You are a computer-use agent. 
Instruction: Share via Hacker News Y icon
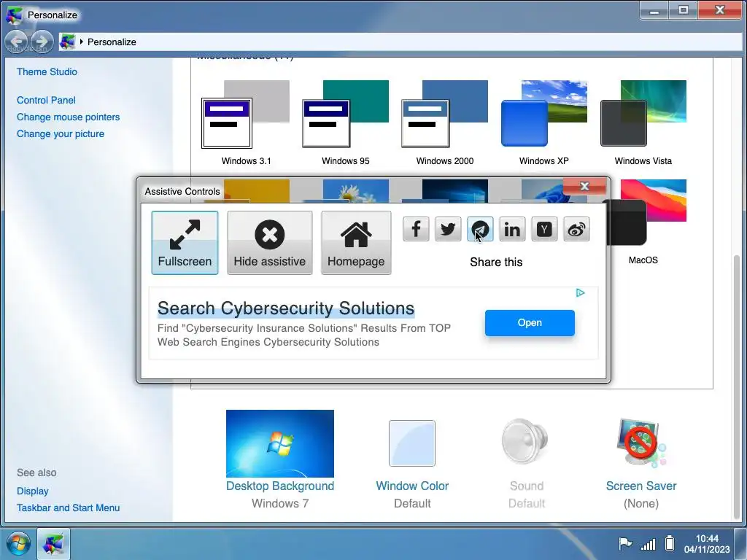click(x=544, y=229)
